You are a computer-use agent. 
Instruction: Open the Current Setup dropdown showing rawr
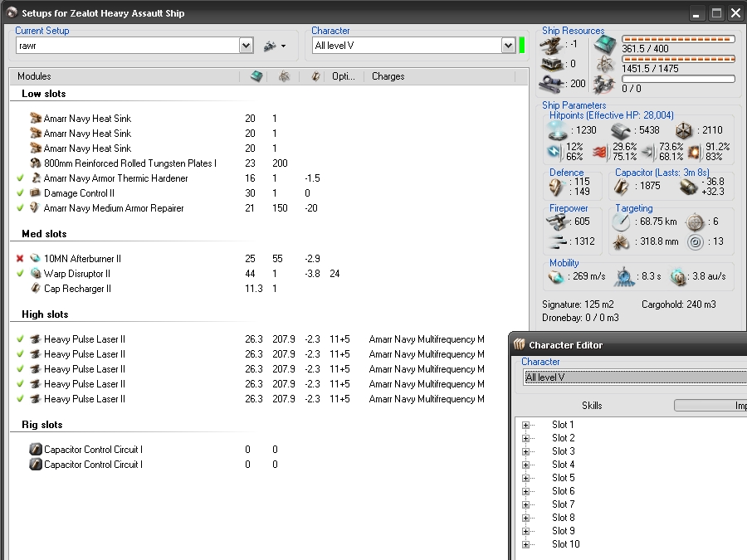coord(246,46)
